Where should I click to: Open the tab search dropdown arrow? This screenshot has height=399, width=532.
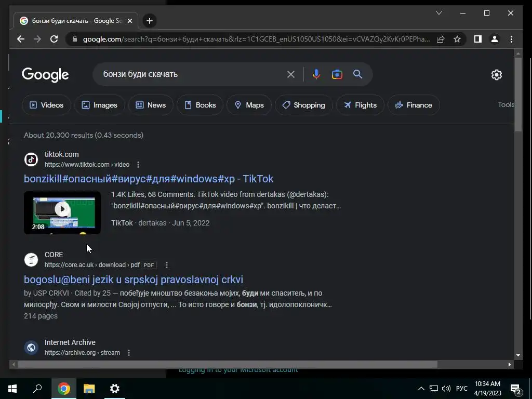coord(438,13)
